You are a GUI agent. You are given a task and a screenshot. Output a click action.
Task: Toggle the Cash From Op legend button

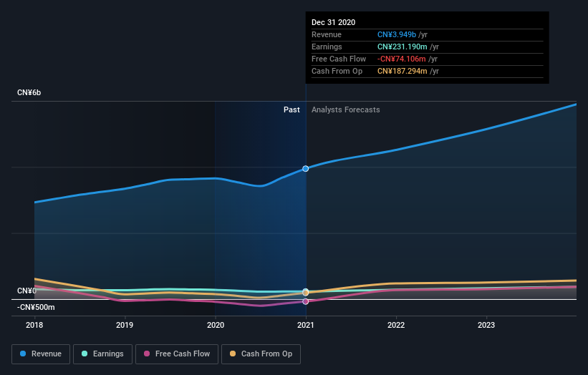click(261, 354)
